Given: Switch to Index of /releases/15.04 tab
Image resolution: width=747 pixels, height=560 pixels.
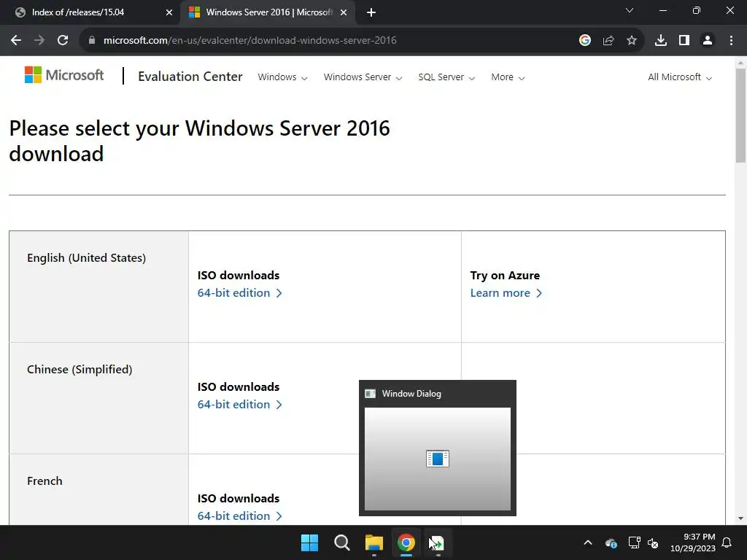Looking at the screenshot, I should click(90, 12).
